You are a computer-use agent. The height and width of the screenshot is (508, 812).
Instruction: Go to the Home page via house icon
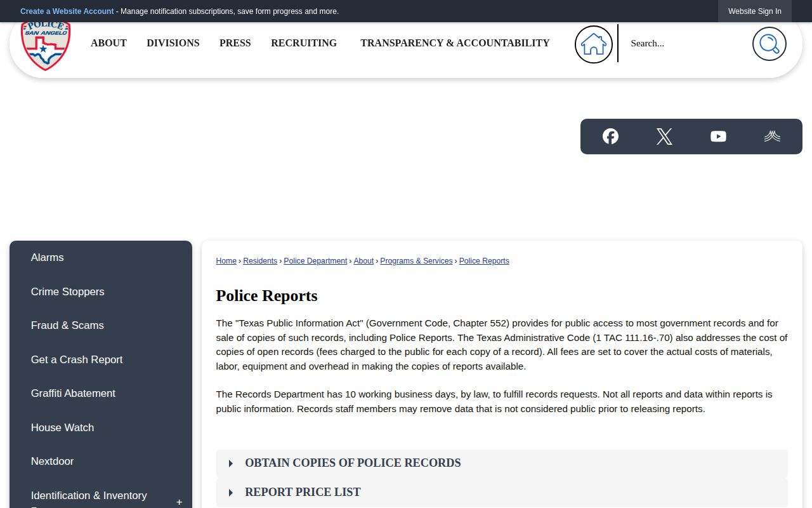click(x=594, y=44)
